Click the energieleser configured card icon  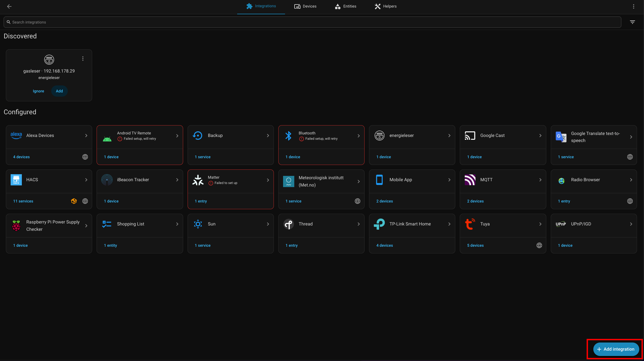[379, 136]
